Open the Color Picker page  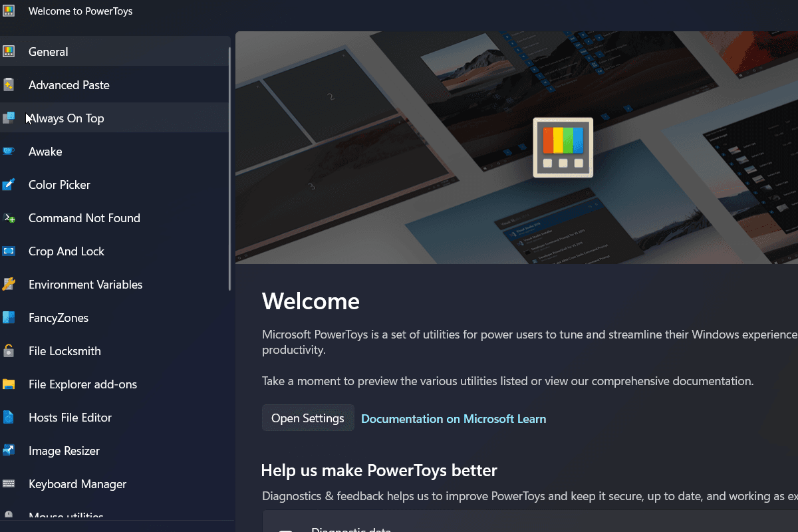click(x=114, y=184)
